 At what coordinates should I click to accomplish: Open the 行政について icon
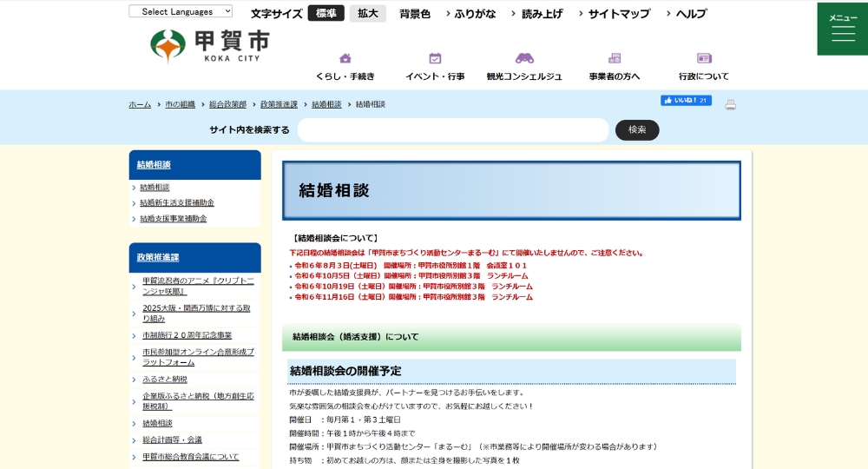(x=704, y=58)
